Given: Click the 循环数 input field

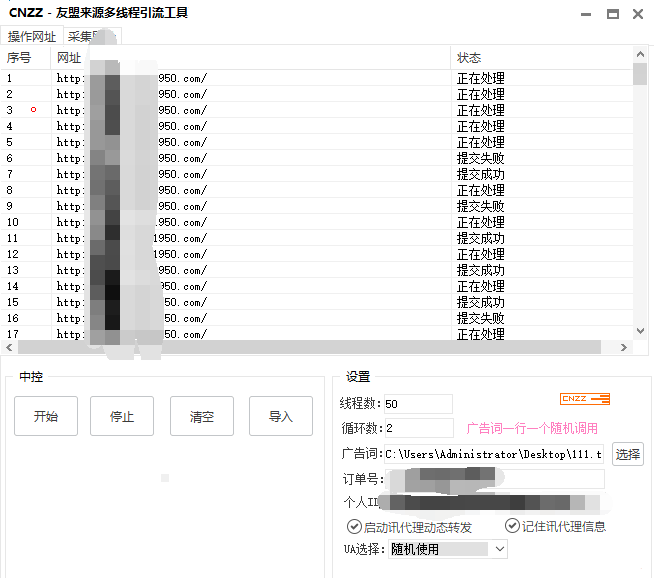Looking at the screenshot, I should [x=419, y=428].
